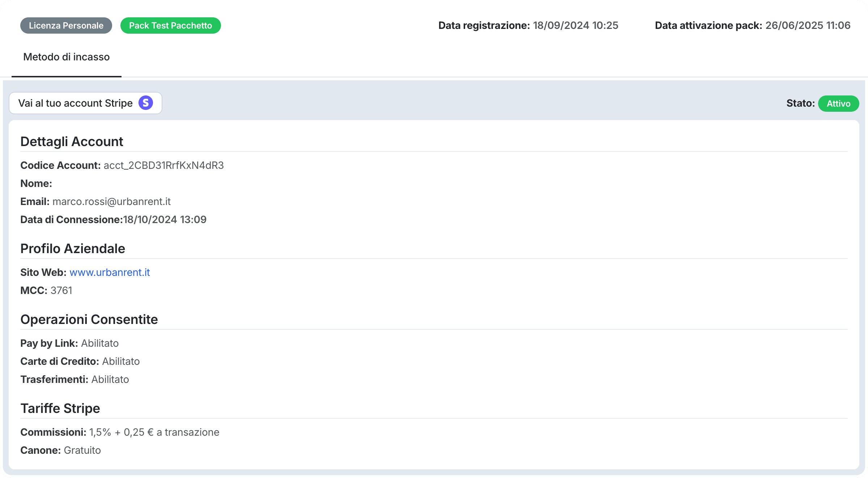Click the email marco.rossi@urbanrent.it
Screen dimensions: 868x478
pos(111,201)
